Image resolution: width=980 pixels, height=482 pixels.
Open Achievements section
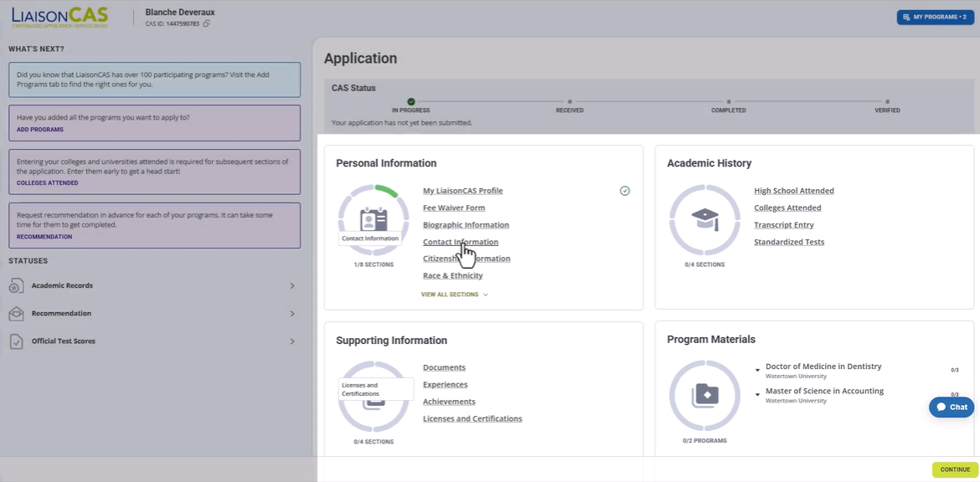pos(449,402)
